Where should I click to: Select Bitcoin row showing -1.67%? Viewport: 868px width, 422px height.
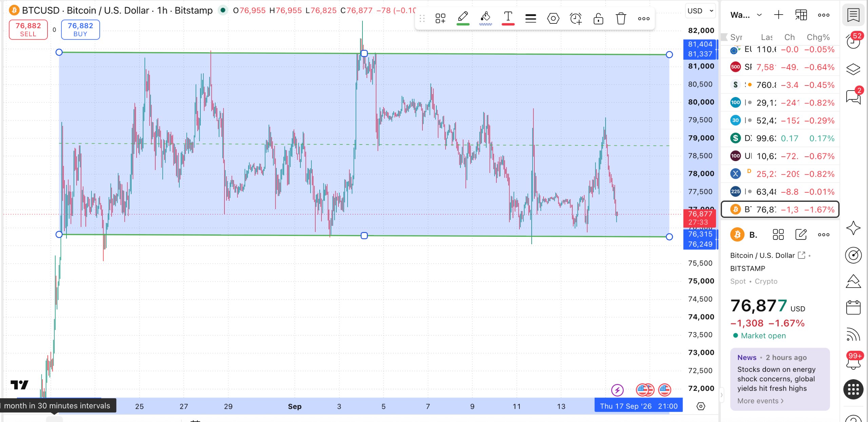tap(780, 209)
